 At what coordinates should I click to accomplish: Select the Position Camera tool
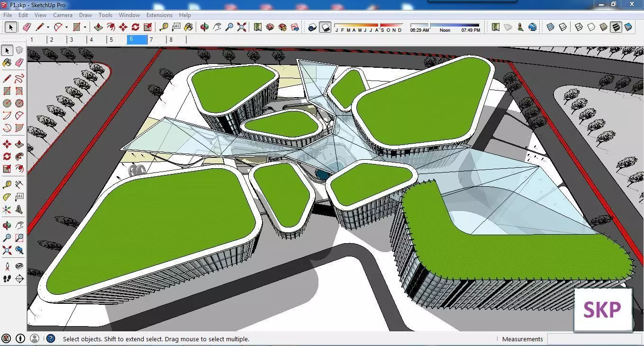(x=7, y=266)
